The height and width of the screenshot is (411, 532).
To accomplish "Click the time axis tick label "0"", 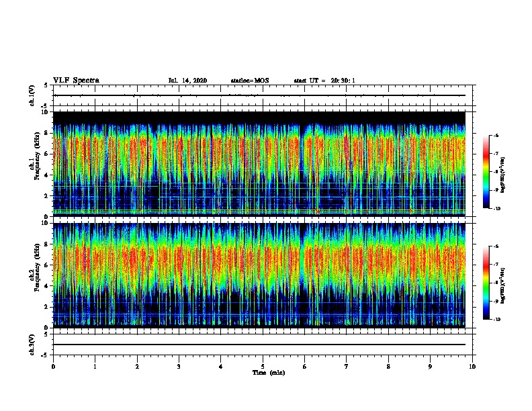I will (53, 367).
